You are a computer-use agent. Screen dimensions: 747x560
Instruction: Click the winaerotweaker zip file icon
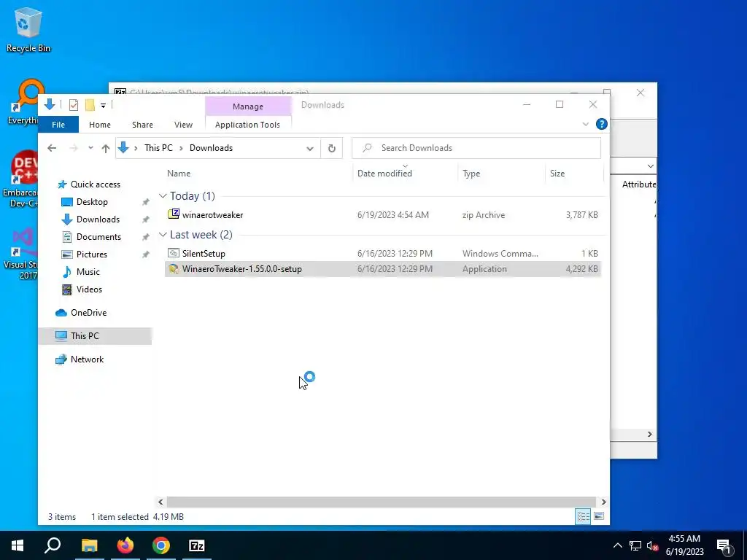(x=174, y=214)
